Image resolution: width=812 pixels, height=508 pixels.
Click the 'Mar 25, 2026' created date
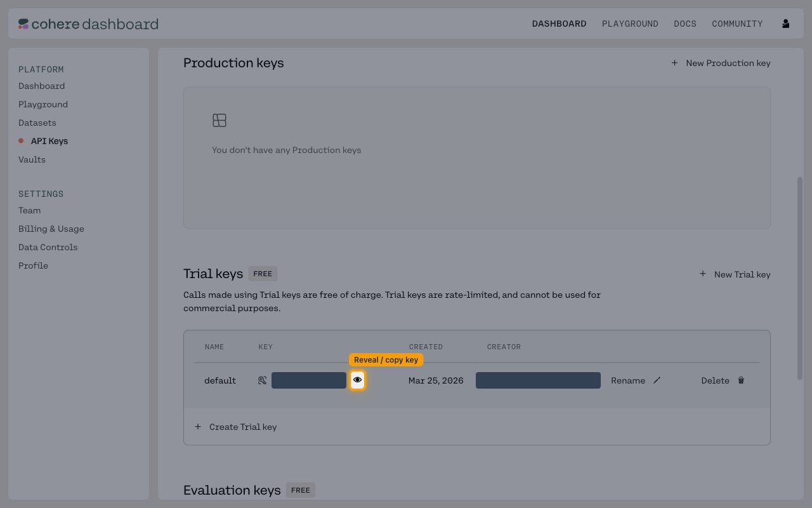click(x=436, y=380)
